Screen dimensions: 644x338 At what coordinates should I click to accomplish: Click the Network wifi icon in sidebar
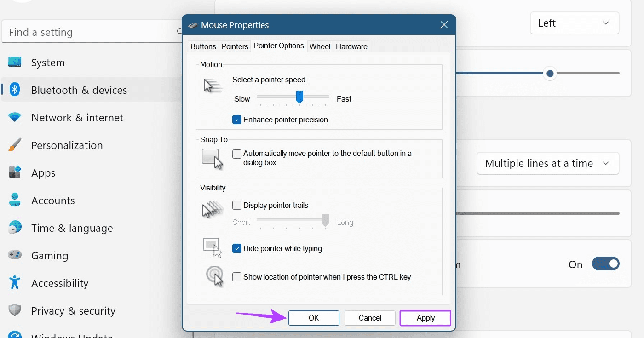pyautogui.click(x=15, y=117)
